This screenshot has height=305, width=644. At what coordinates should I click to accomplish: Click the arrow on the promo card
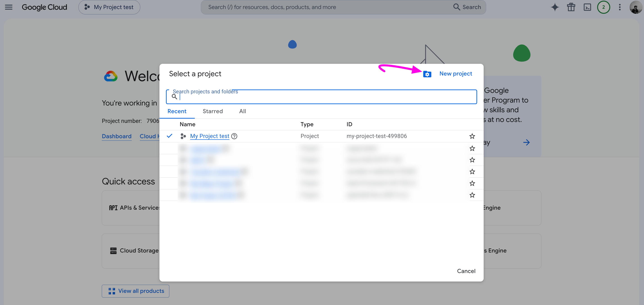(526, 142)
